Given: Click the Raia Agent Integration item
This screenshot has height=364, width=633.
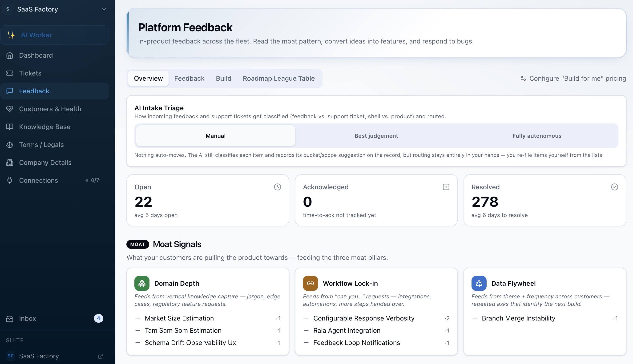Looking at the screenshot, I should click(x=376, y=331).
